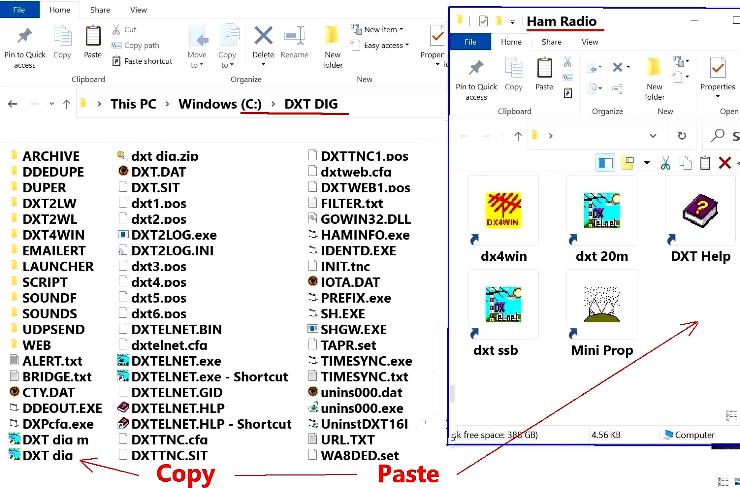Viewport: 740px width, 488px height.
Task: Go up one level in DXT DIG window
Action: 67,104
